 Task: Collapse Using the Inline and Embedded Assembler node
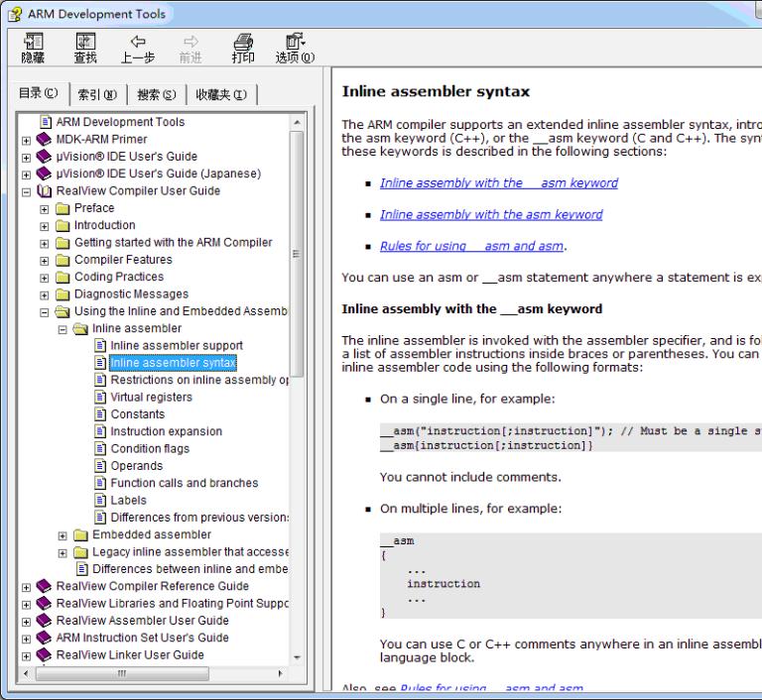[45, 312]
